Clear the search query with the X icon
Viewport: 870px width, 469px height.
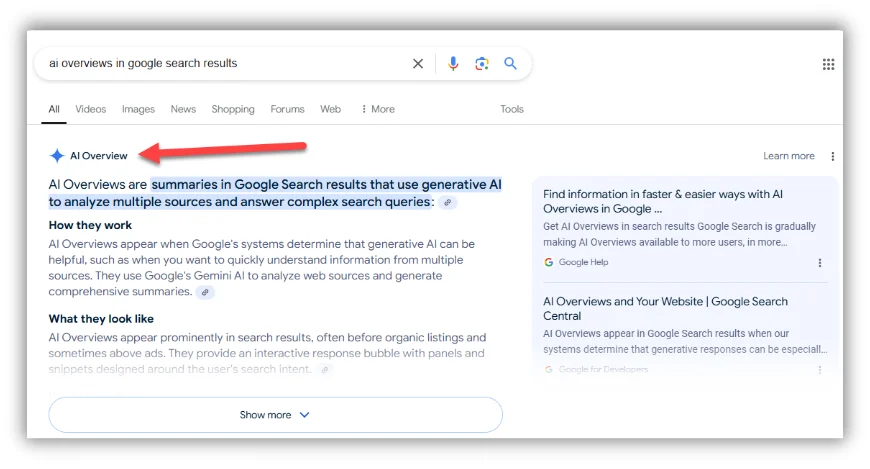418,64
